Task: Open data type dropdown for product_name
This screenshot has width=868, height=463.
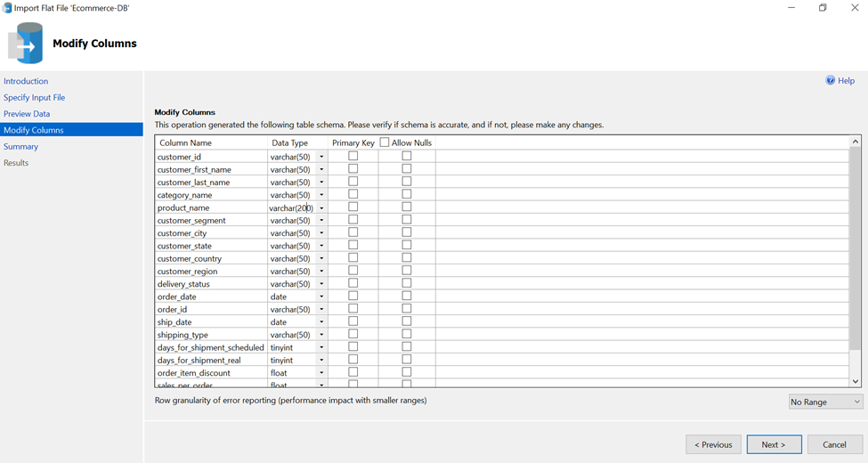Action: pos(321,207)
